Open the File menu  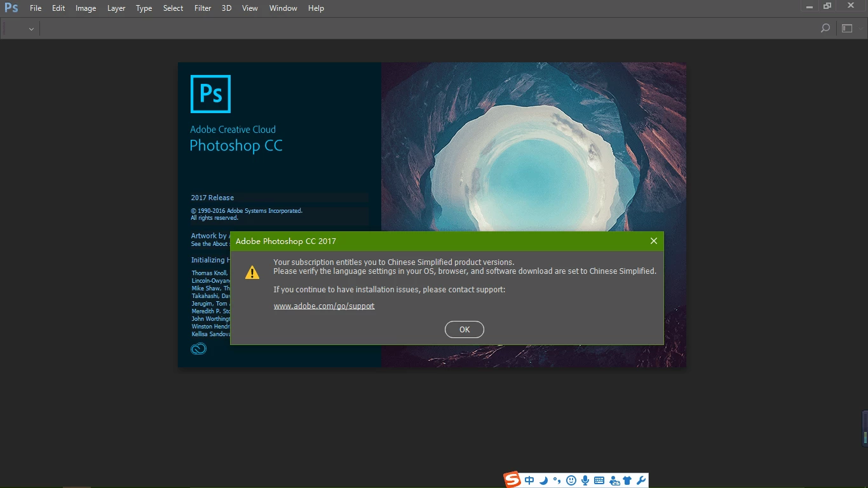(36, 8)
